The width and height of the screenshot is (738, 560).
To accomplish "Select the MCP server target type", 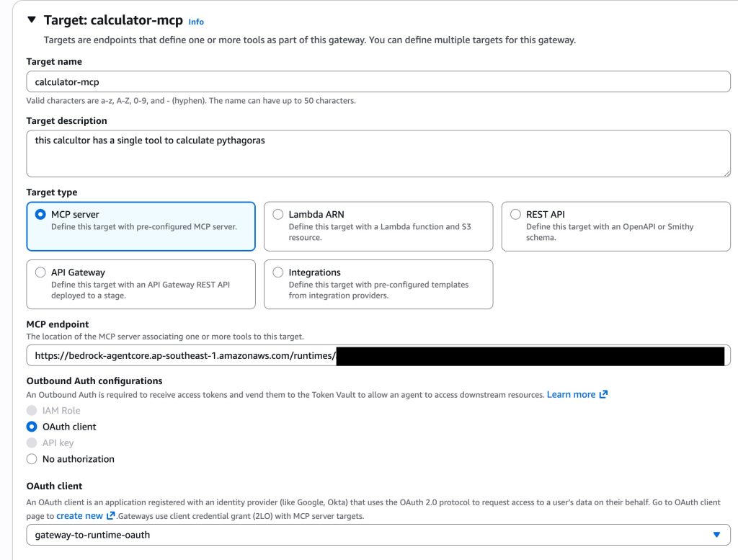I will (x=41, y=215).
